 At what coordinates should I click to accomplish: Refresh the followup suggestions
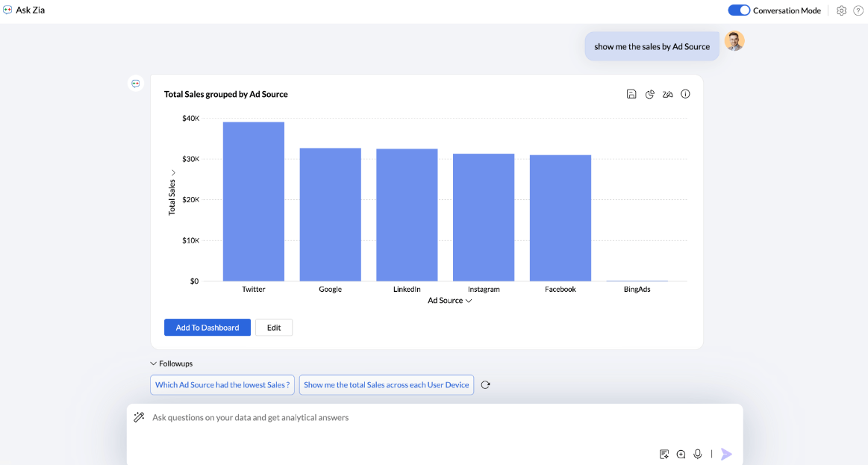[485, 384]
